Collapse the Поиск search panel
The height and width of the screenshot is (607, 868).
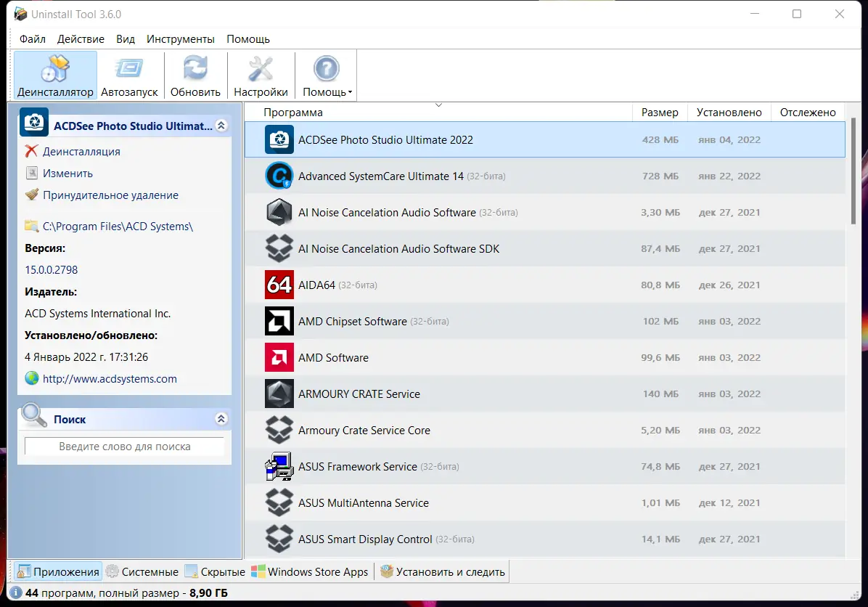[x=221, y=419]
